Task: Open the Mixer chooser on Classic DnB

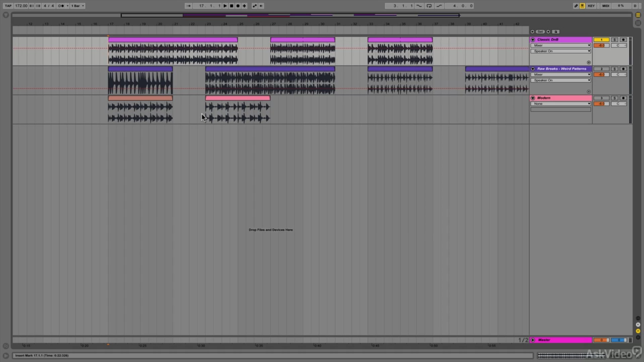Action: 561,45
